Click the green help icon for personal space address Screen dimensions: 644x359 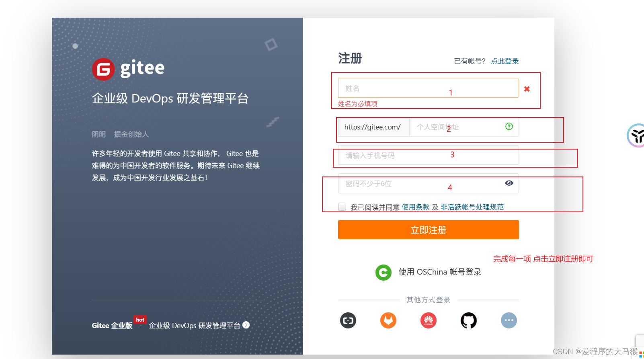509,126
